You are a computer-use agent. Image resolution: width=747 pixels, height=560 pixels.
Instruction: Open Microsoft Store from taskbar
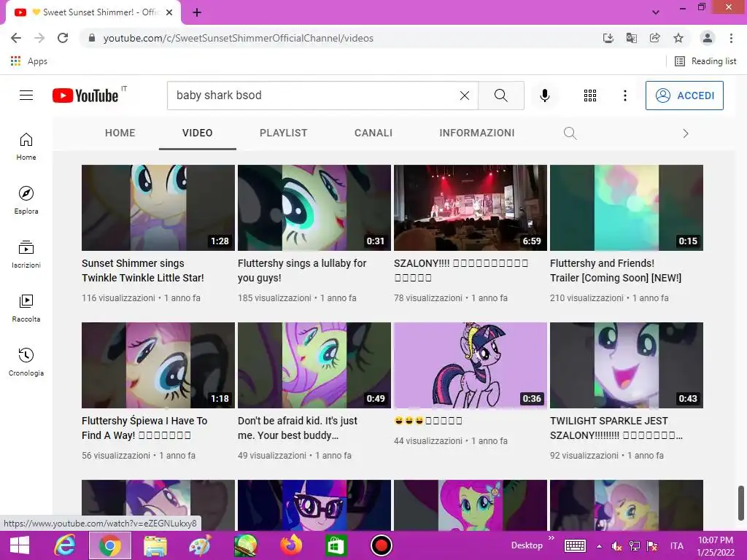tap(336, 545)
